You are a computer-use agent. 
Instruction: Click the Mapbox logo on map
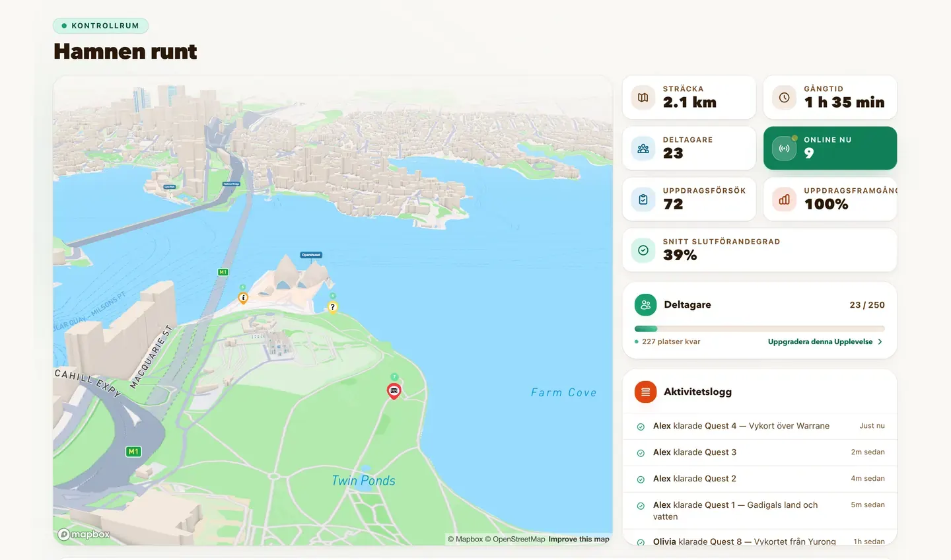(84, 534)
